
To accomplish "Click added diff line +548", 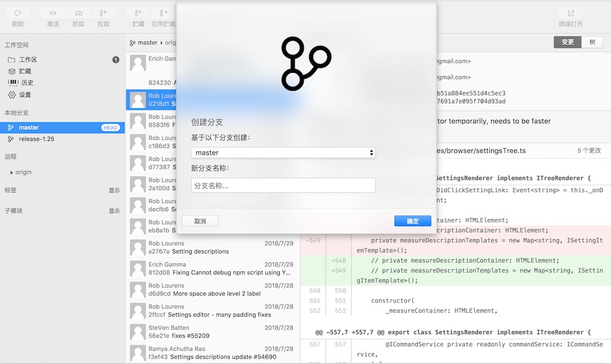I will coord(455,260).
